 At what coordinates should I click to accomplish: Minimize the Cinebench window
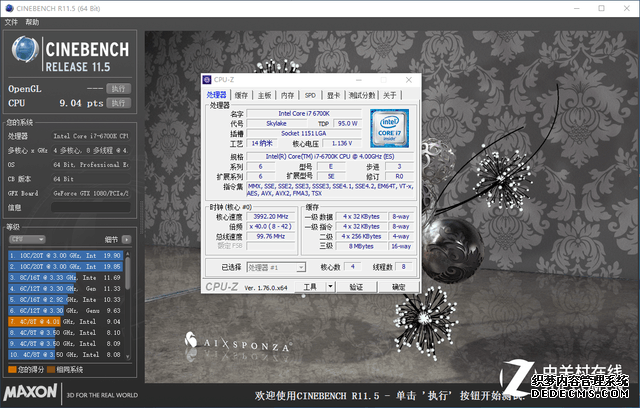(x=577, y=8)
